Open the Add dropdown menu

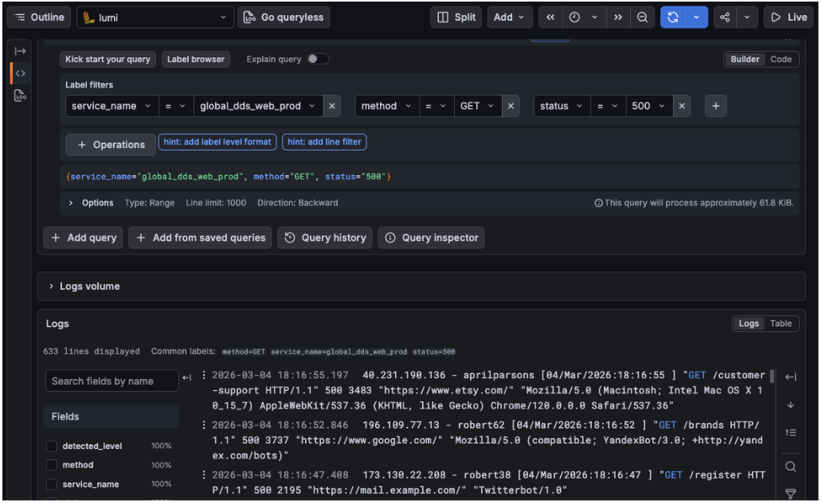click(x=509, y=18)
